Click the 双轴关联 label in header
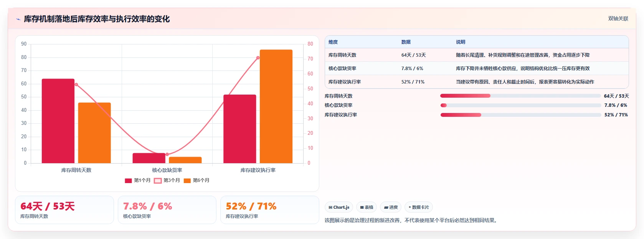The image size is (644, 239). point(618,18)
